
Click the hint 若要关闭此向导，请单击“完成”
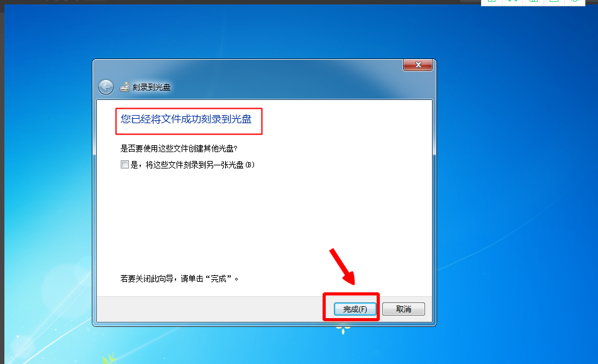(180, 279)
